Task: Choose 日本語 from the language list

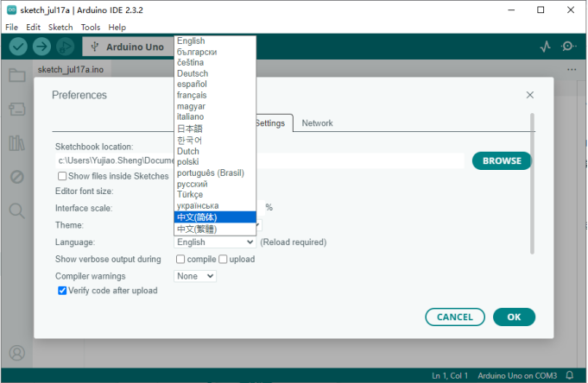Action: [215, 129]
